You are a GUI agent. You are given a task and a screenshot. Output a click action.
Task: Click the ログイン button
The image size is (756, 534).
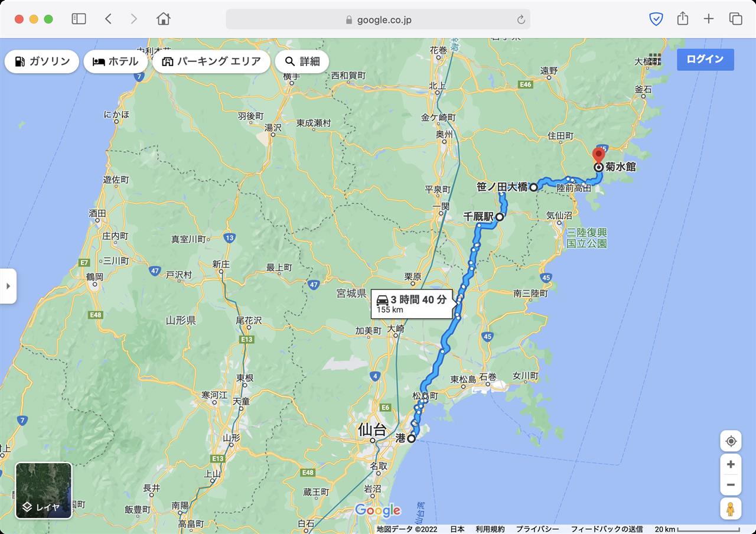[705, 59]
